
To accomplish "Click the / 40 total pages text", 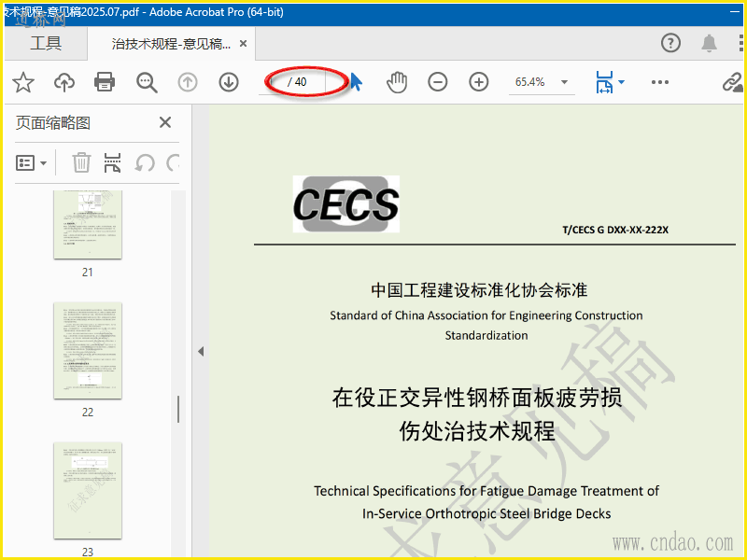I will coord(297,82).
